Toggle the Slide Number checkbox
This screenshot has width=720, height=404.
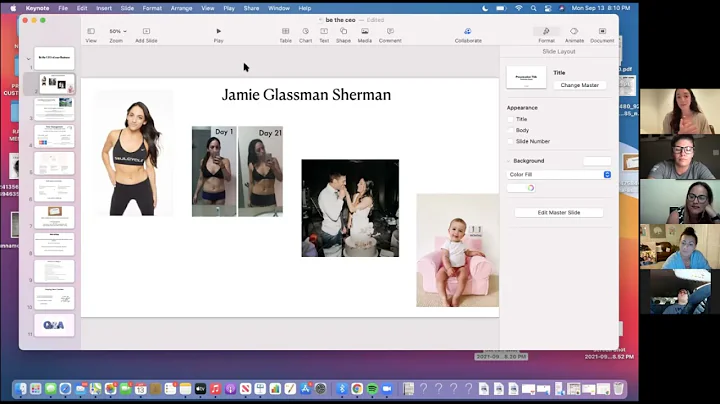click(510, 141)
